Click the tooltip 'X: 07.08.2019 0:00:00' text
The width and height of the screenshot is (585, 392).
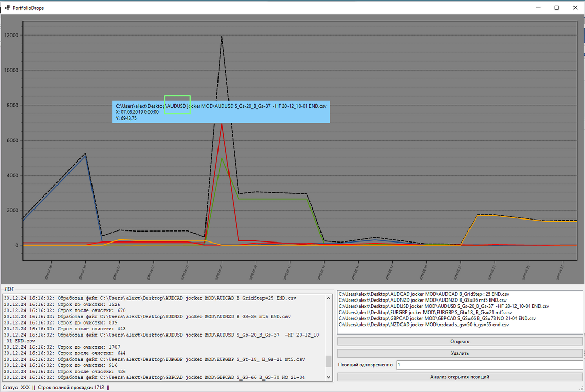pos(137,112)
